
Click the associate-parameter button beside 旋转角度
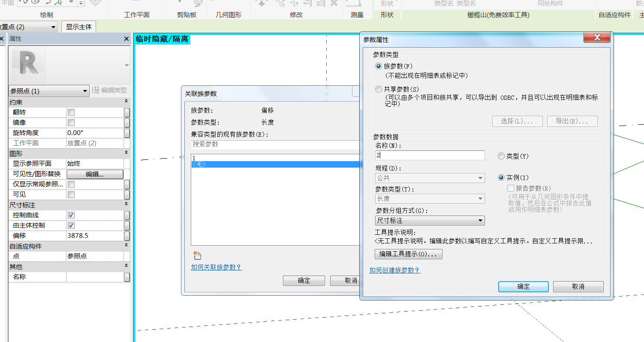[x=127, y=133]
